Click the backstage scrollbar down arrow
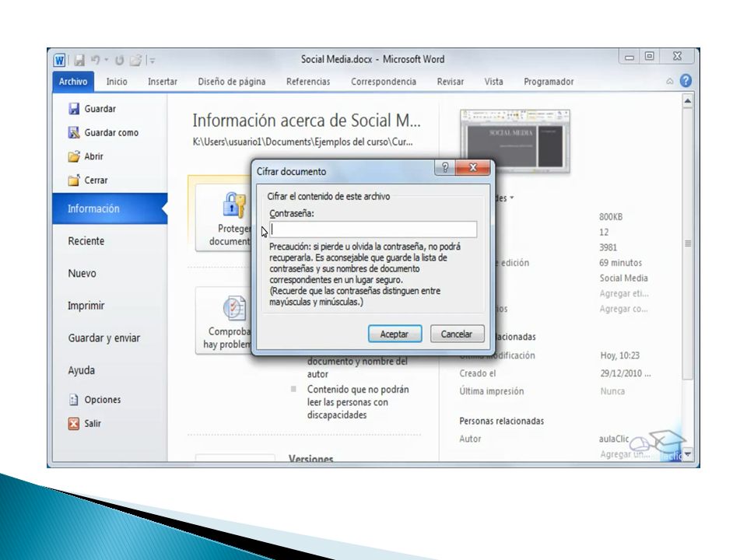Screen dimensions: 747x560 (x=687, y=455)
